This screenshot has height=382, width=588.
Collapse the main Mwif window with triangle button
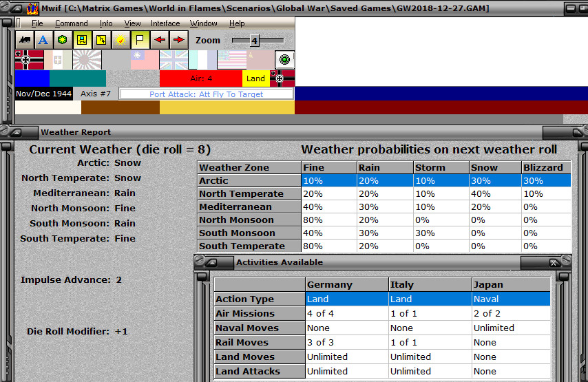16,8
